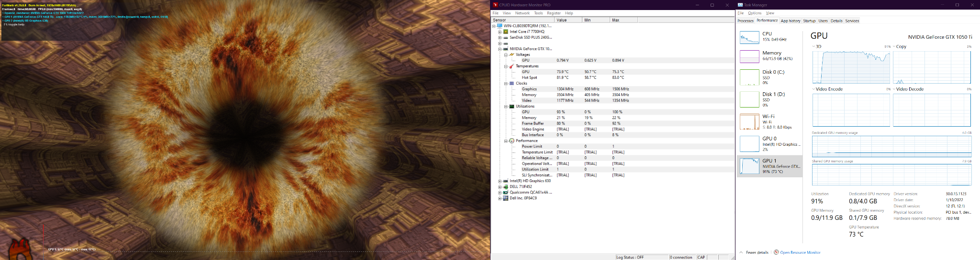Image resolution: width=980 pixels, height=260 pixels.
Task: Open the Copy engine graph dropdown
Action: point(894,46)
